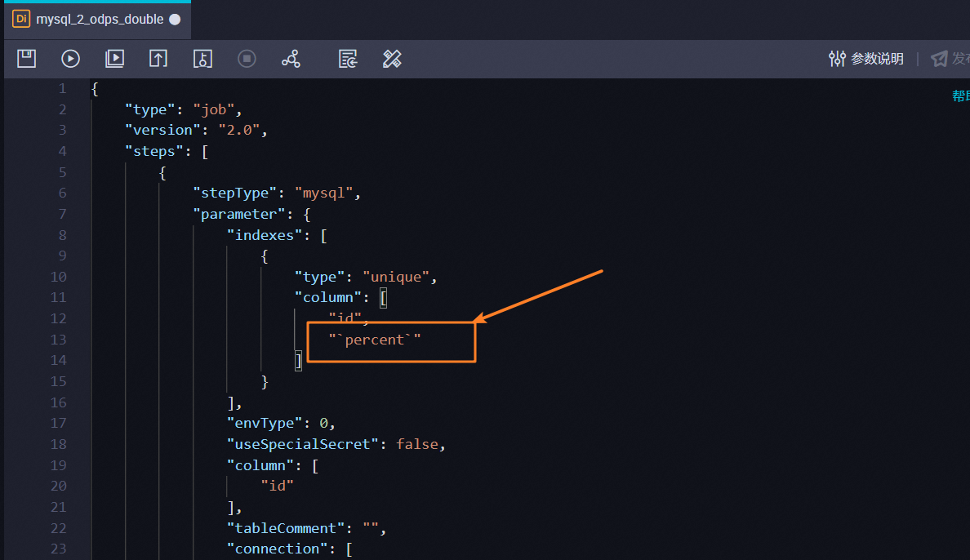Click line number 8 in gutter
This screenshot has height=560, width=970.
tap(63, 235)
